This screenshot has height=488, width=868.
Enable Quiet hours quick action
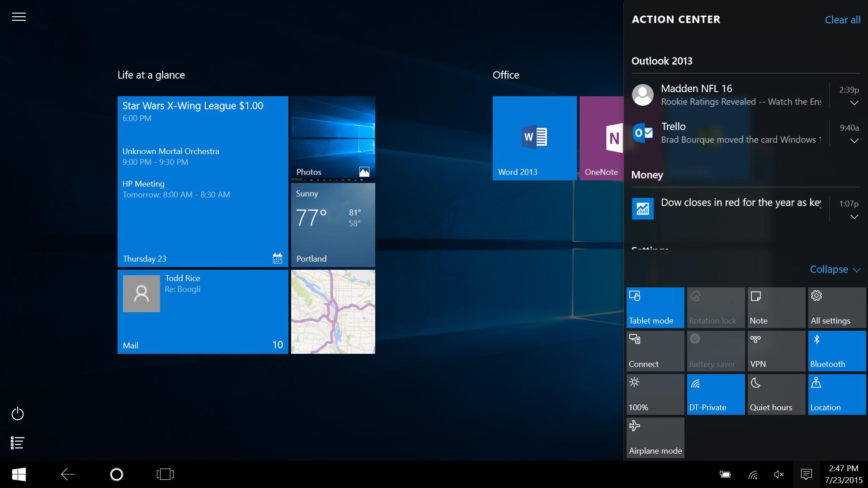[777, 394]
